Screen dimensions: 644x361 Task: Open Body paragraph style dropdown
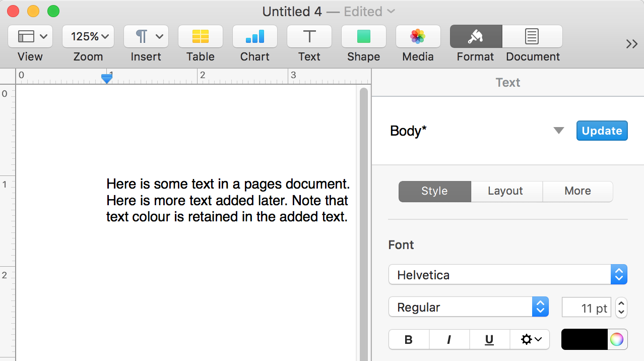click(x=558, y=131)
